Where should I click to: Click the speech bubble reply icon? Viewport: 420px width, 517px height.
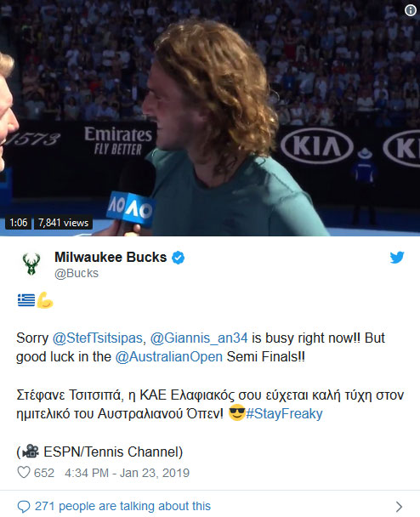pos(24,507)
